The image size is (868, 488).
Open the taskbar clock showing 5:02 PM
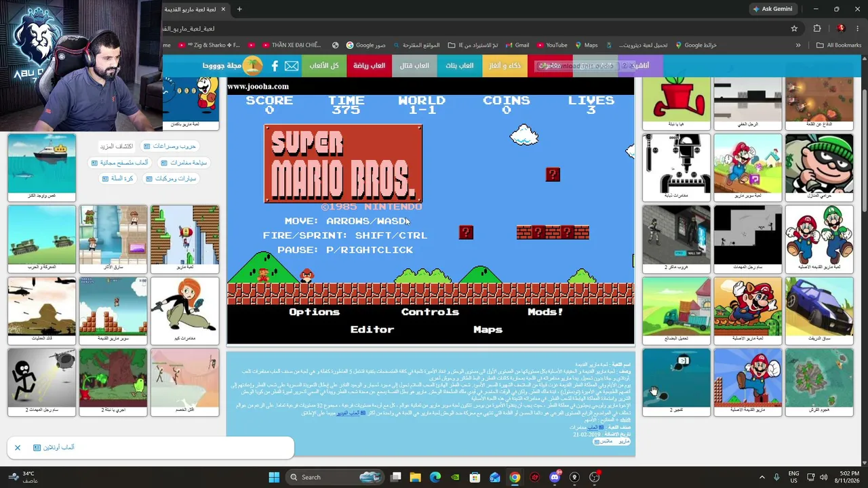(847, 477)
